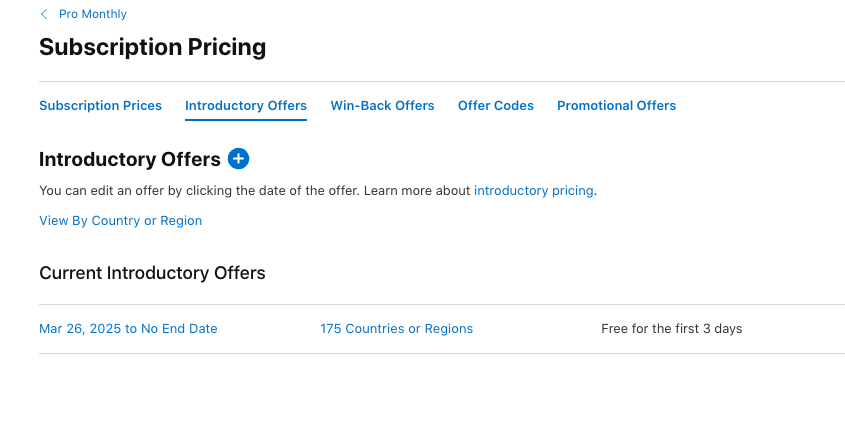Click the Introductory Offers section heading
This screenshot has height=438, width=845.
click(130, 159)
